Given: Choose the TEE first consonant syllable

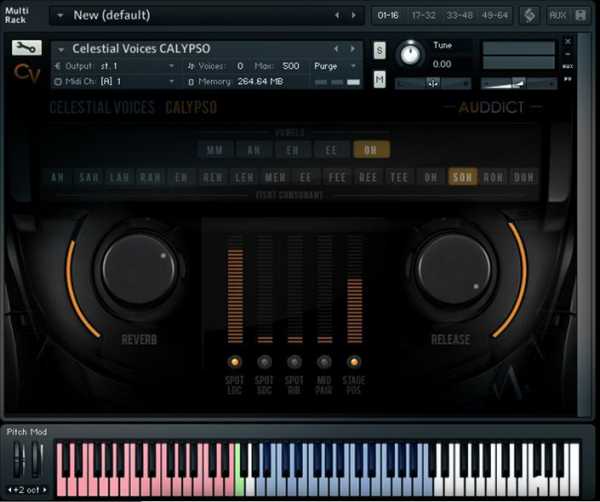Looking at the screenshot, I should point(399,177).
